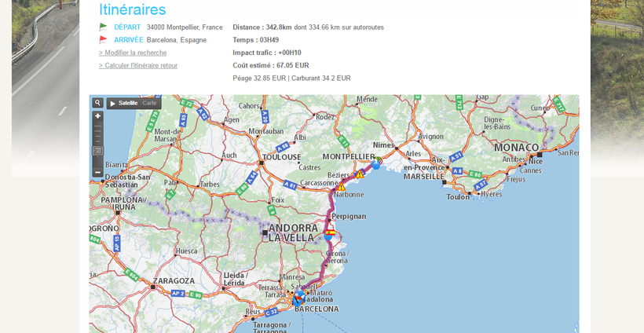644x333 pixels.
Task: Open the 'Modifier la recherche' link
Action: [x=133, y=53]
